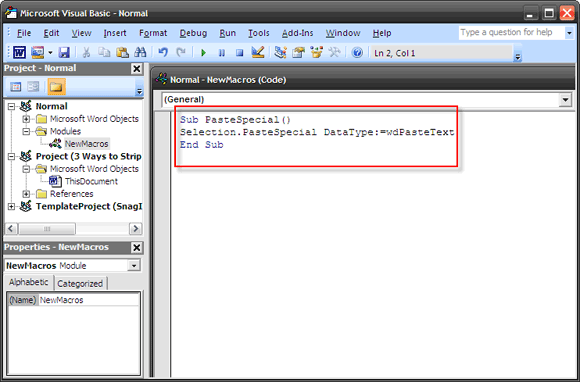
Task: Select ThisDocument in project tree
Action: (x=91, y=182)
